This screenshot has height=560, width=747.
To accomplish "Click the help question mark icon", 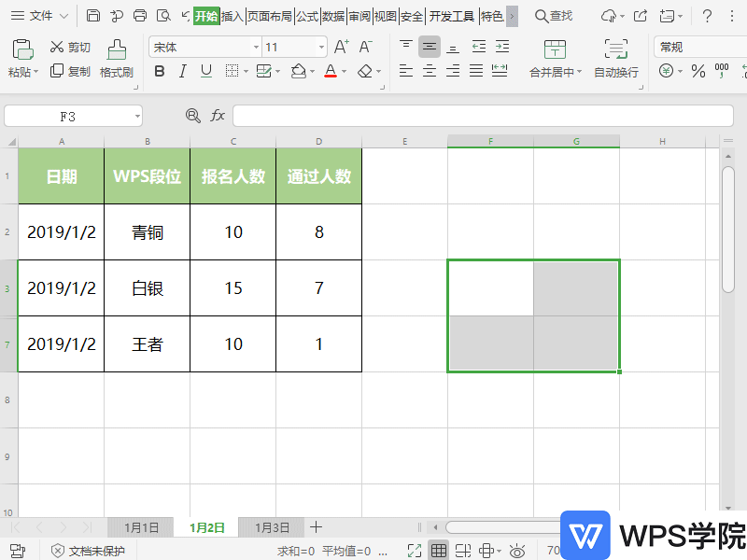I will coord(707,16).
